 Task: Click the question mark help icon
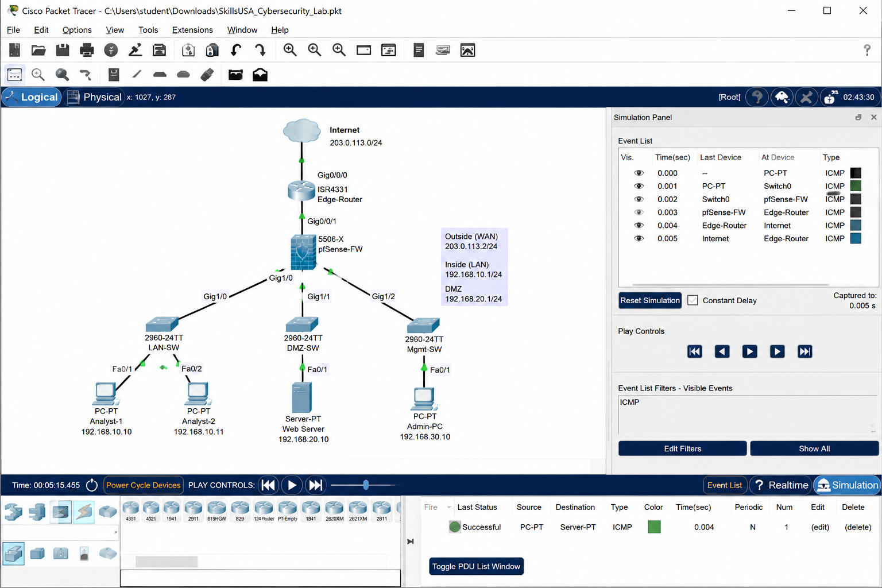(x=867, y=51)
